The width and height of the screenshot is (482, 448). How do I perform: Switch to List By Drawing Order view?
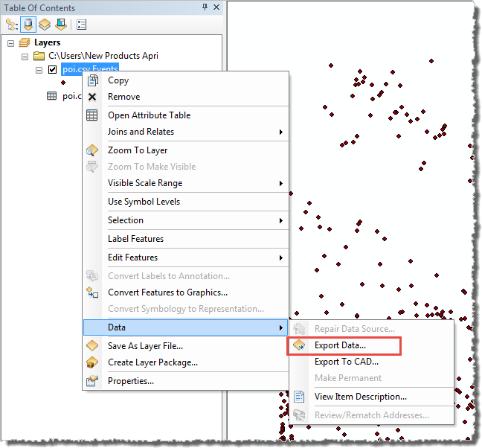(x=12, y=25)
